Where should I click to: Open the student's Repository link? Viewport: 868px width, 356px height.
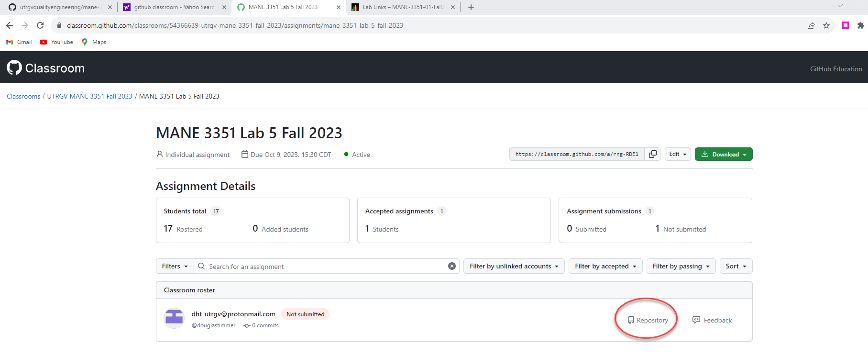(x=648, y=320)
